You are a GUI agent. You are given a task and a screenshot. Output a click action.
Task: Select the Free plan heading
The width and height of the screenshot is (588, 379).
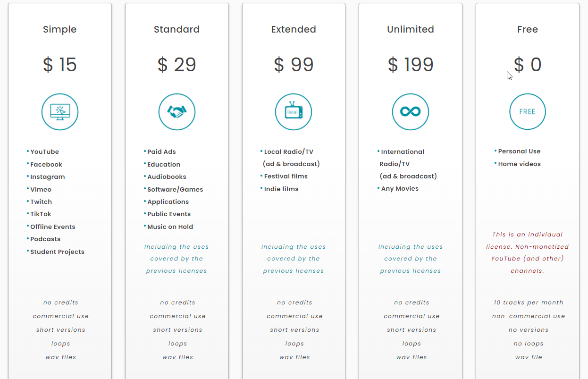(528, 29)
